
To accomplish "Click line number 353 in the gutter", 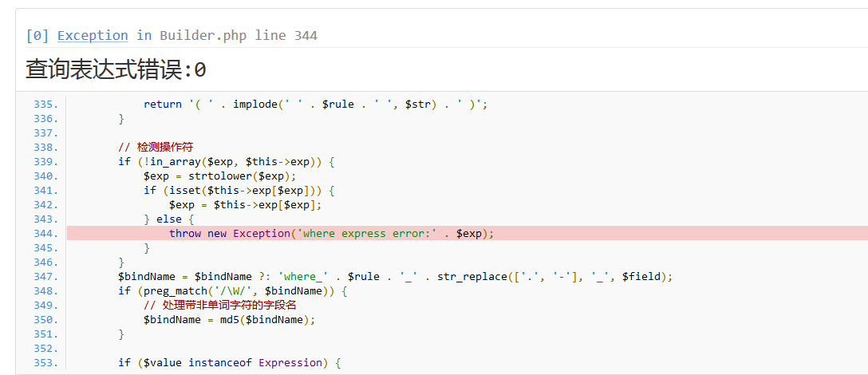I will [46, 362].
